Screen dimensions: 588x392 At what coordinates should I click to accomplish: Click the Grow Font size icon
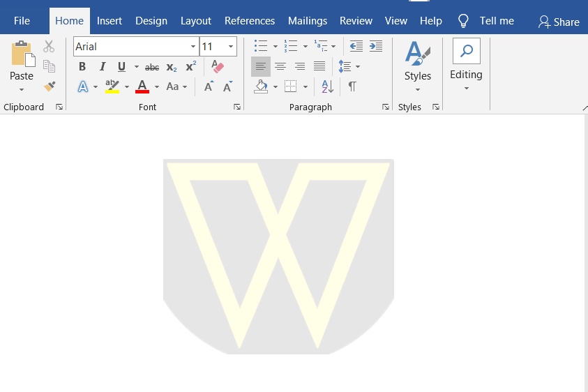pos(209,87)
